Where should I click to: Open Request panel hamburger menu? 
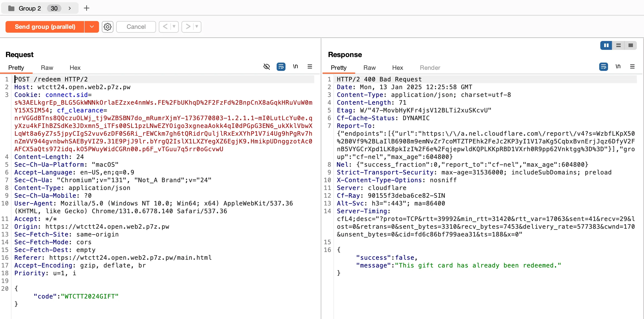click(x=310, y=66)
